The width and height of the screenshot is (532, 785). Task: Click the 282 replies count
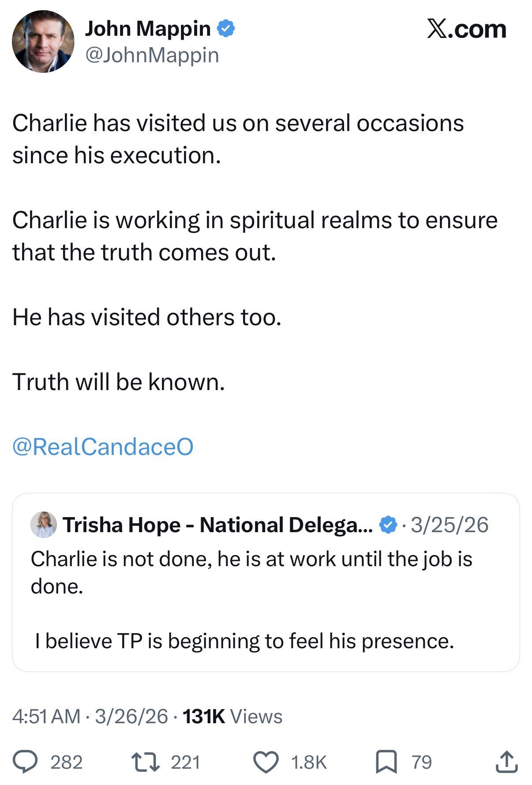(x=67, y=762)
